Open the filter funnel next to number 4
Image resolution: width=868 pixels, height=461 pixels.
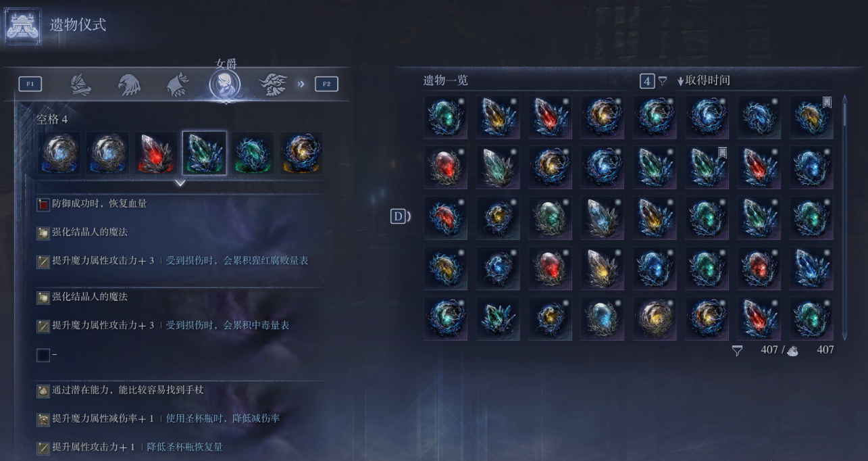663,81
